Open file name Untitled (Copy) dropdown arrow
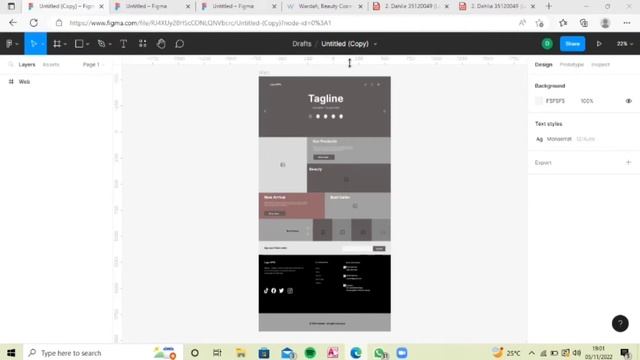640x360 pixels. 375,44
